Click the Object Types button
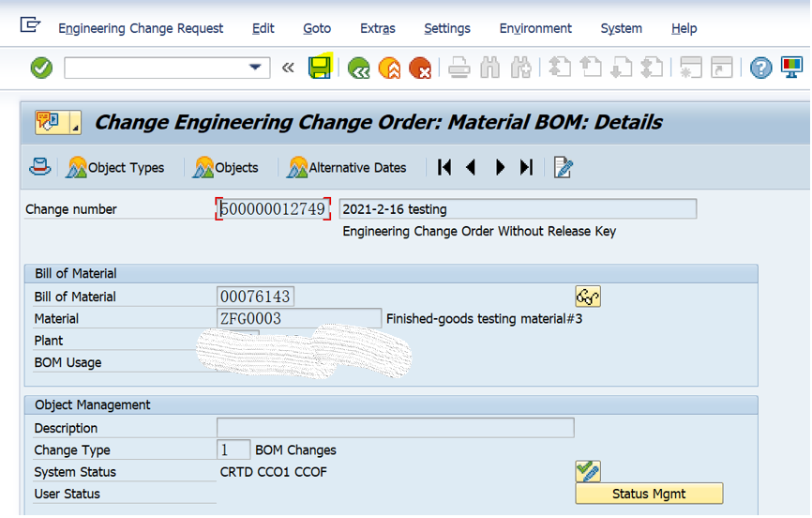 (x=115, y=167)
